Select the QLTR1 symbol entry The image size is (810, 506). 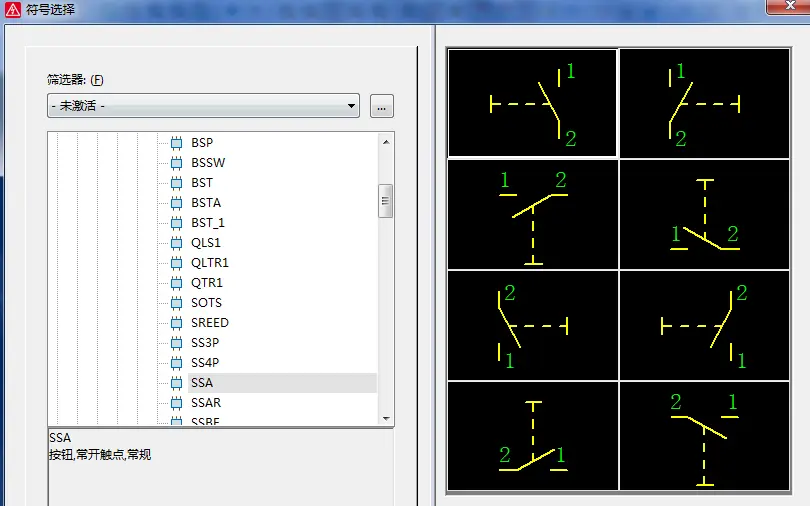[210, 263]
